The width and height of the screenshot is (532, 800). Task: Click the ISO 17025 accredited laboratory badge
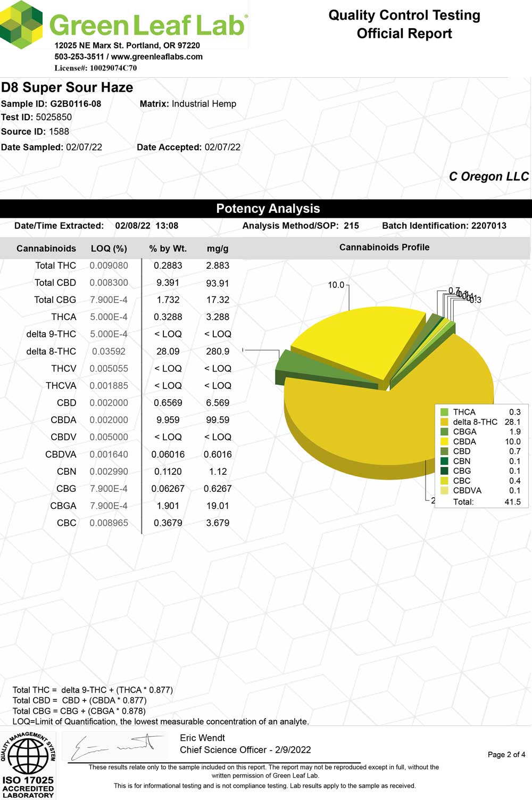point(28,765)
